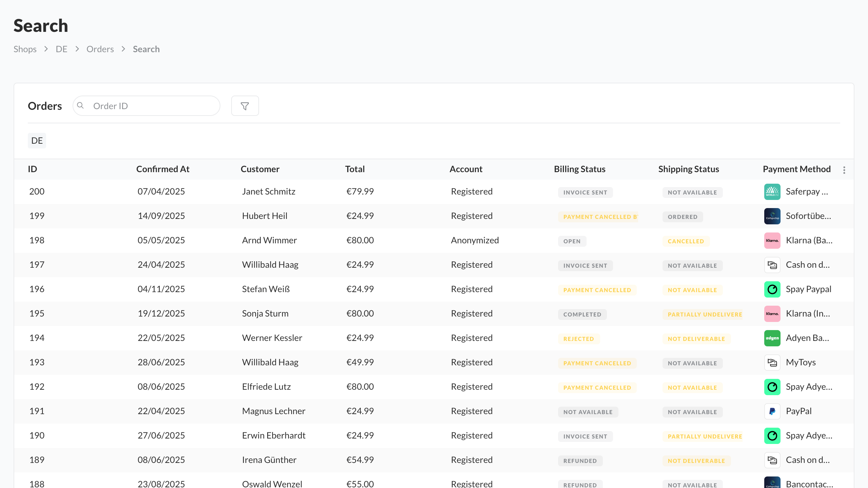Click PayPal logo on order 191

(772, 411)
